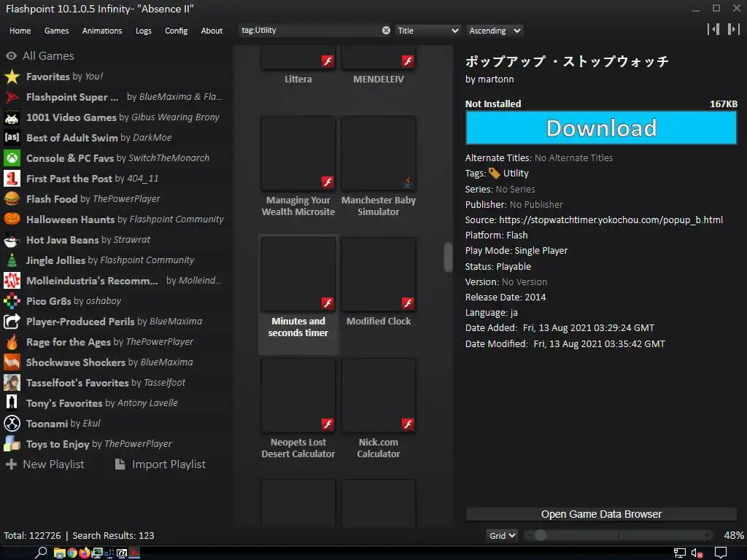Toggle the right sidebar icon in top bar
The height and width of the screenshot is (560, 747).
(733, 29)
